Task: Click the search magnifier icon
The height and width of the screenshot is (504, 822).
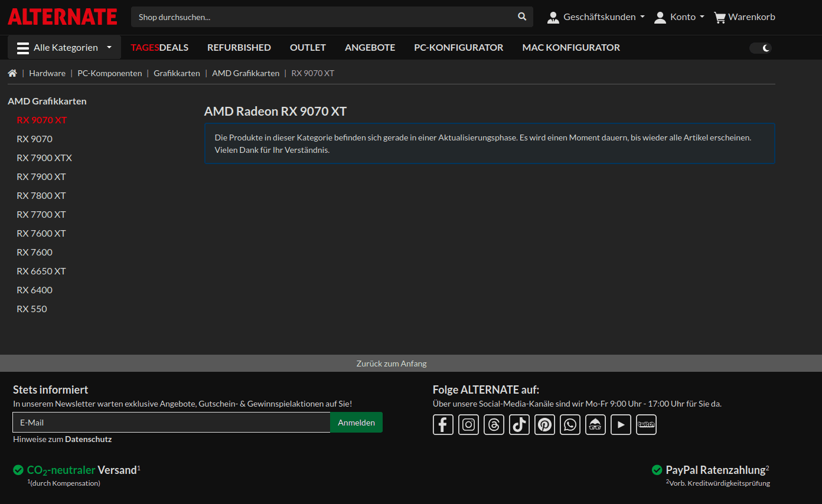Action: 522,17
